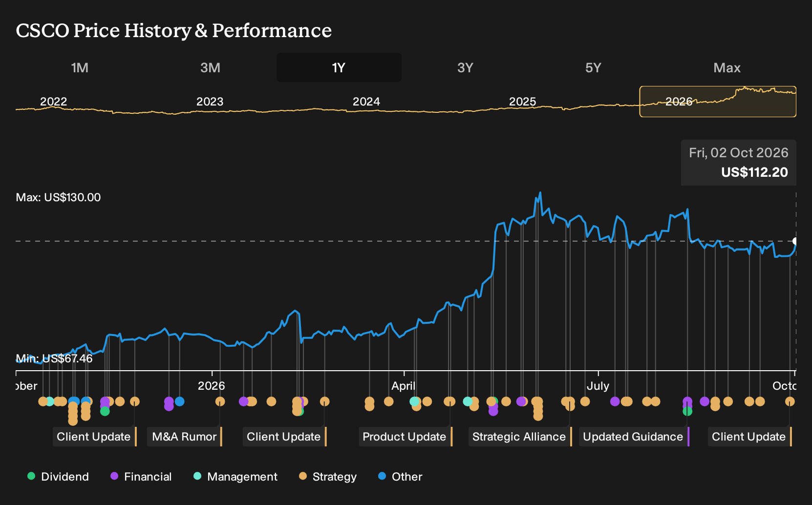The height and width of the screenshot is (505, 812).
Task: Click the US$112.20 tooltip price
Action: point(754,172)
